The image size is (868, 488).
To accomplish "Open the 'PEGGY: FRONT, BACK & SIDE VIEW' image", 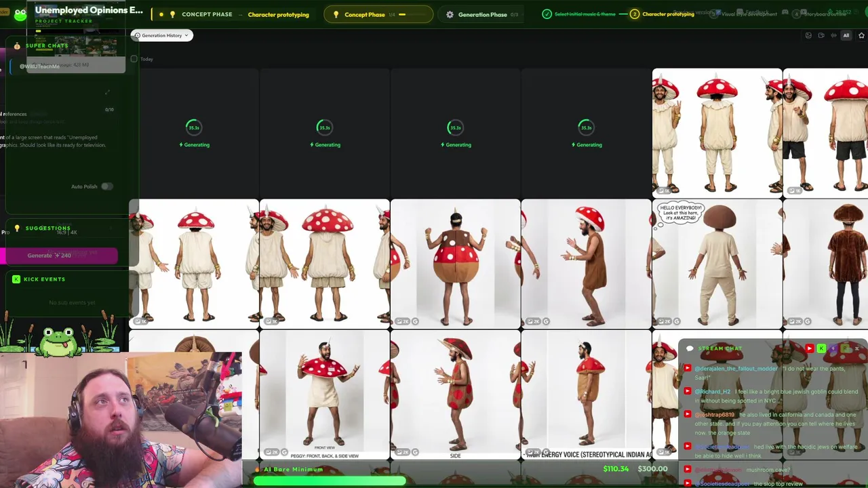I will click(x=325, y=394).
